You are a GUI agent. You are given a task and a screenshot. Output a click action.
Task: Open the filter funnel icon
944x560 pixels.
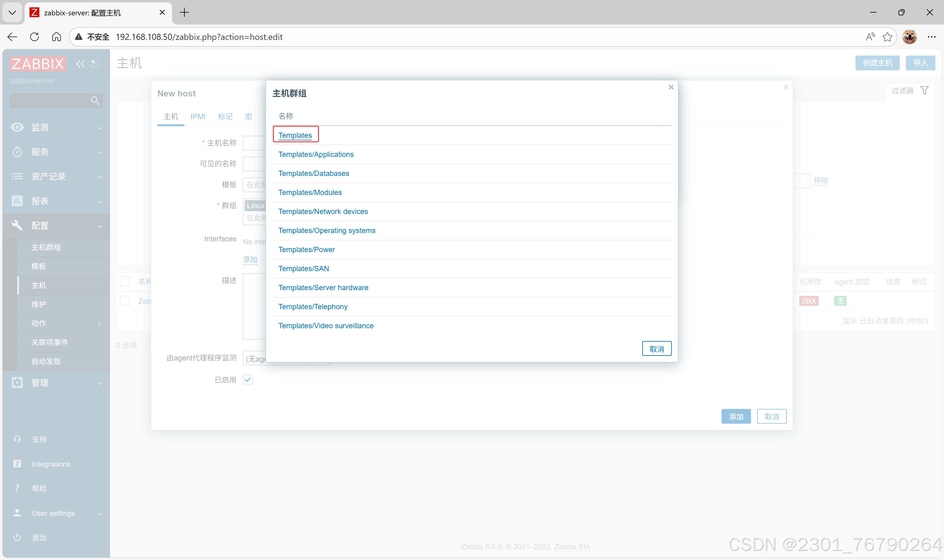pos(924,91)
